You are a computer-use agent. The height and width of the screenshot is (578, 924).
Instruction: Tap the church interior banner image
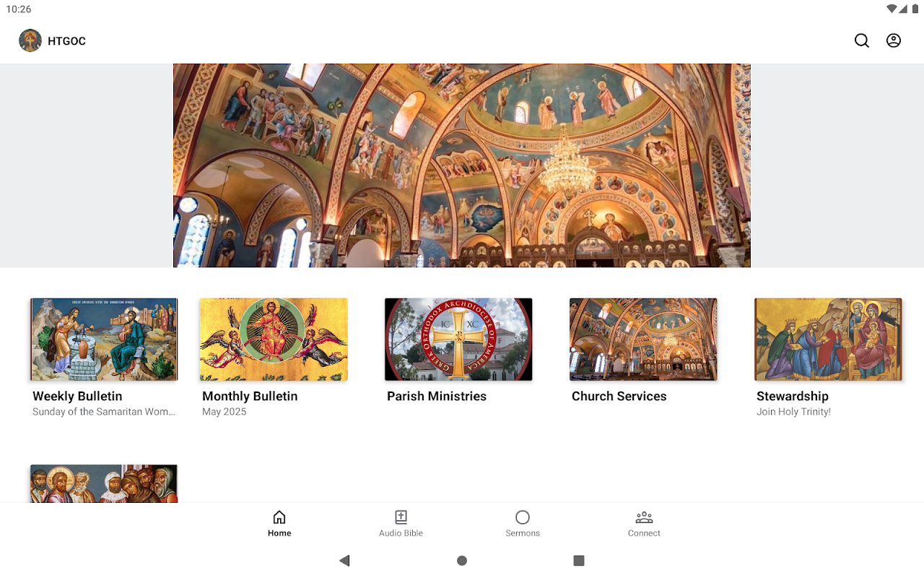coord(462,165)
